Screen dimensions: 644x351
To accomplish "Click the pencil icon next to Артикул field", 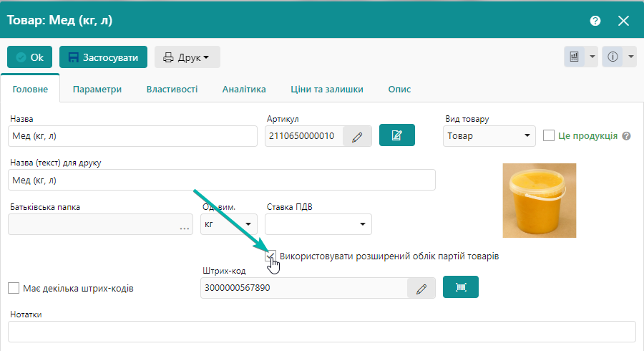I will (357, 136).
